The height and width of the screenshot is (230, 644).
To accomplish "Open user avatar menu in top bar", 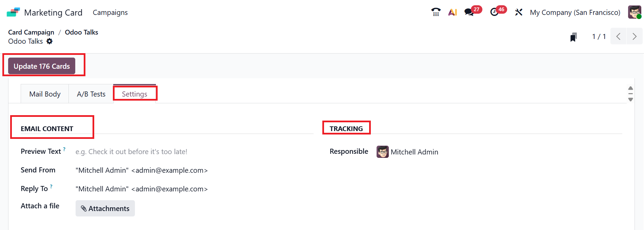I will coord(635,13).
